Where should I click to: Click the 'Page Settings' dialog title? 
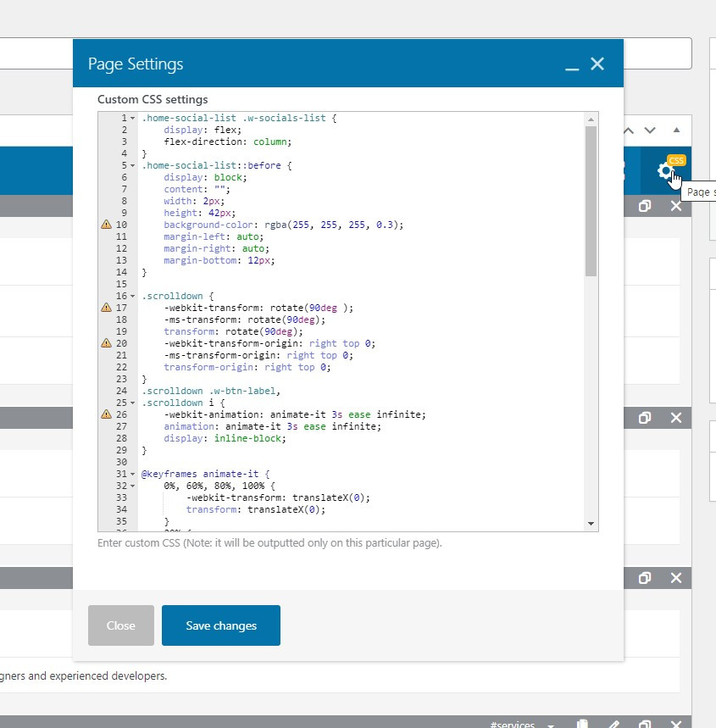[x=136, y=64]
